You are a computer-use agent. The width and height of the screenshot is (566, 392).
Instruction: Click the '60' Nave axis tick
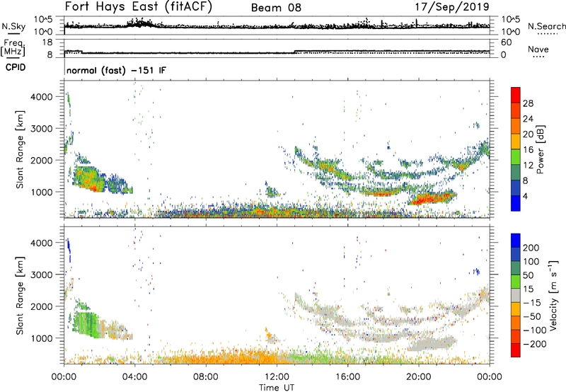(x=506, y=42)
